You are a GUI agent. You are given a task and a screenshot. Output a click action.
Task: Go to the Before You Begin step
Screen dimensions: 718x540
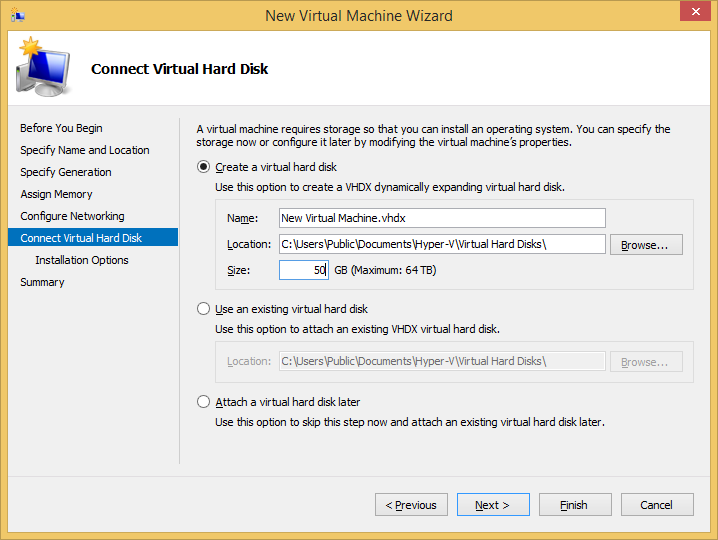pyautogui.click(x=61, y=128)
